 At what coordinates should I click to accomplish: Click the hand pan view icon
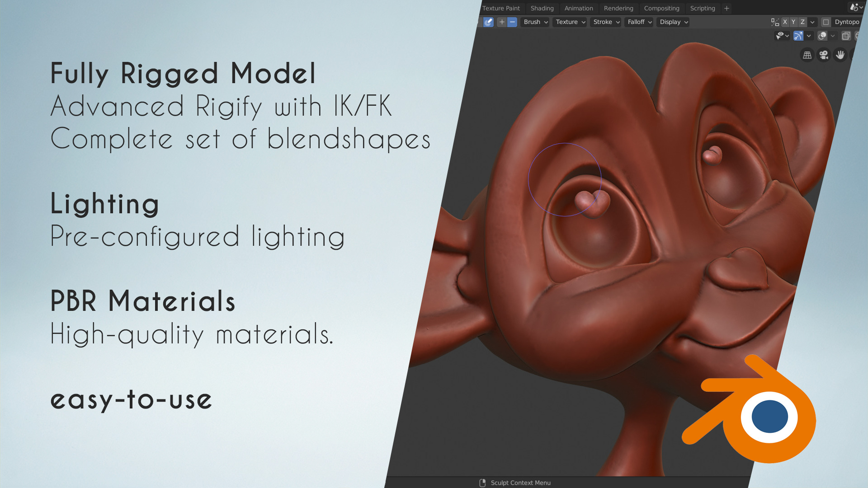[x=840, y=55]
